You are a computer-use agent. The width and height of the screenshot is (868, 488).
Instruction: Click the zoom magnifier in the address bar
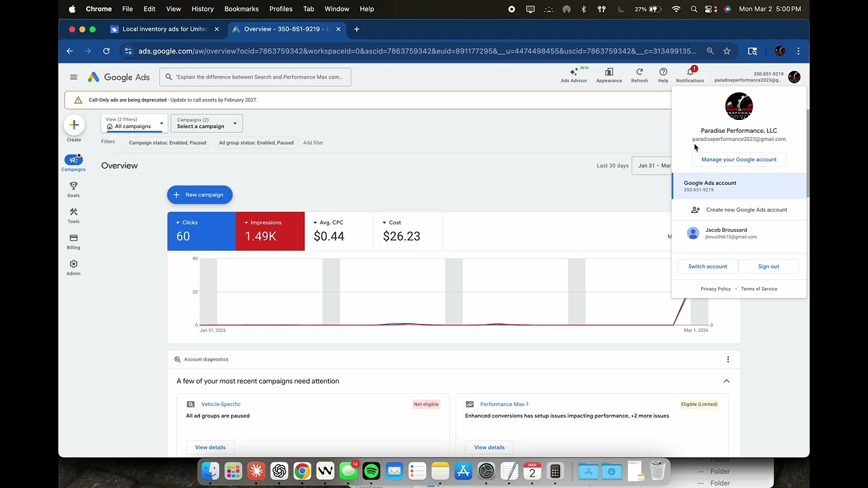click(710, 51)
